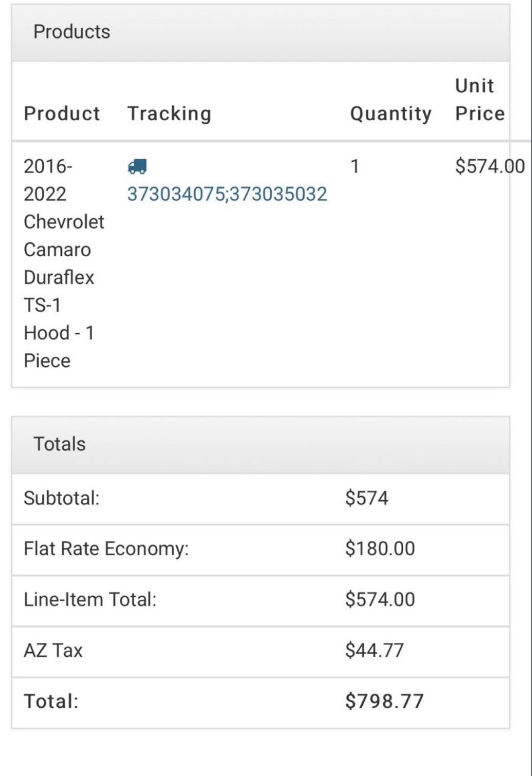Open tracking number 373034075;373035032 link
This screenshot has height=776, width=532.
tap(227, 194)
